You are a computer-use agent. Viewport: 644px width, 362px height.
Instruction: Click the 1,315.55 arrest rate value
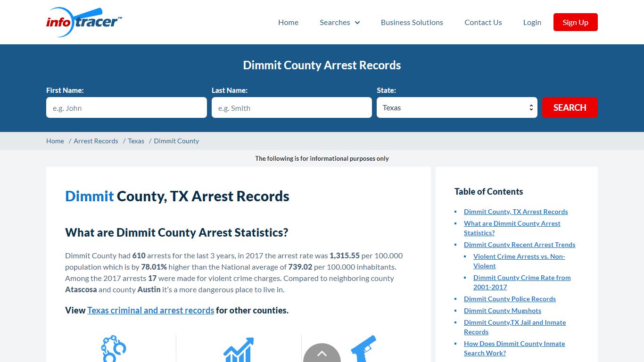tap(345, 255)
